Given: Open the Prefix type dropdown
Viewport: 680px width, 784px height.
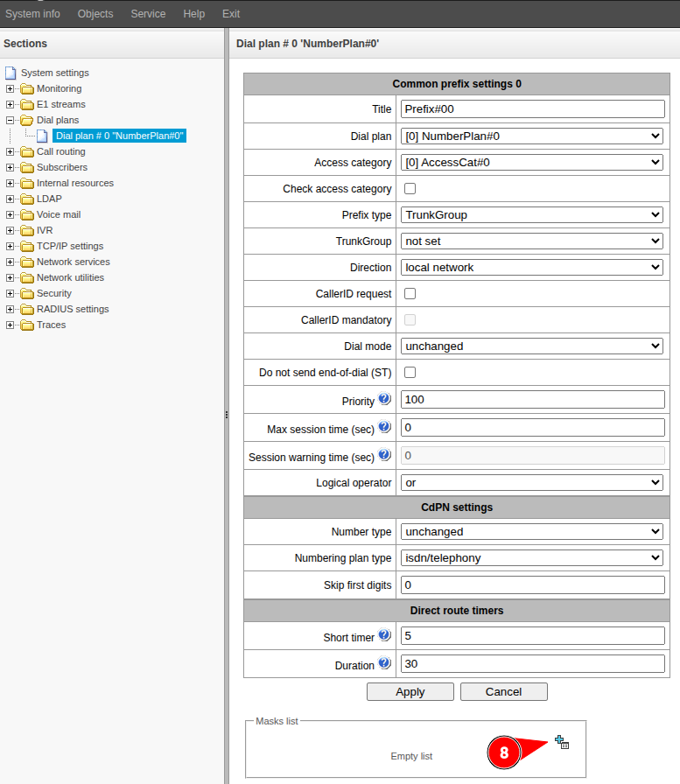Looking at the screenshot, I should click(532, 215).
